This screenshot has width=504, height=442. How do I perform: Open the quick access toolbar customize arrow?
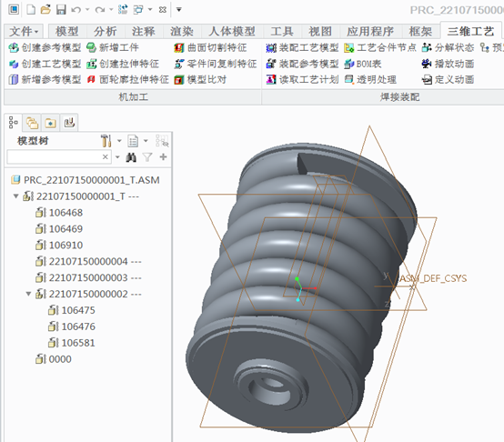(x=179, y=10)
